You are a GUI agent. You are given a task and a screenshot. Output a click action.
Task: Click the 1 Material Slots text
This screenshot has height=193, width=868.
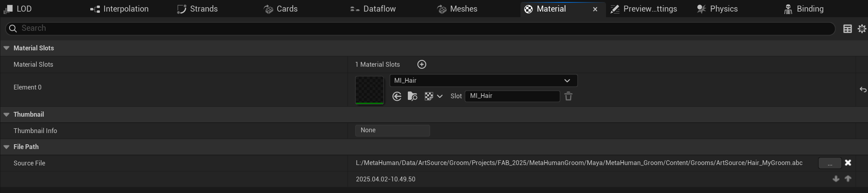click(377, 64)
